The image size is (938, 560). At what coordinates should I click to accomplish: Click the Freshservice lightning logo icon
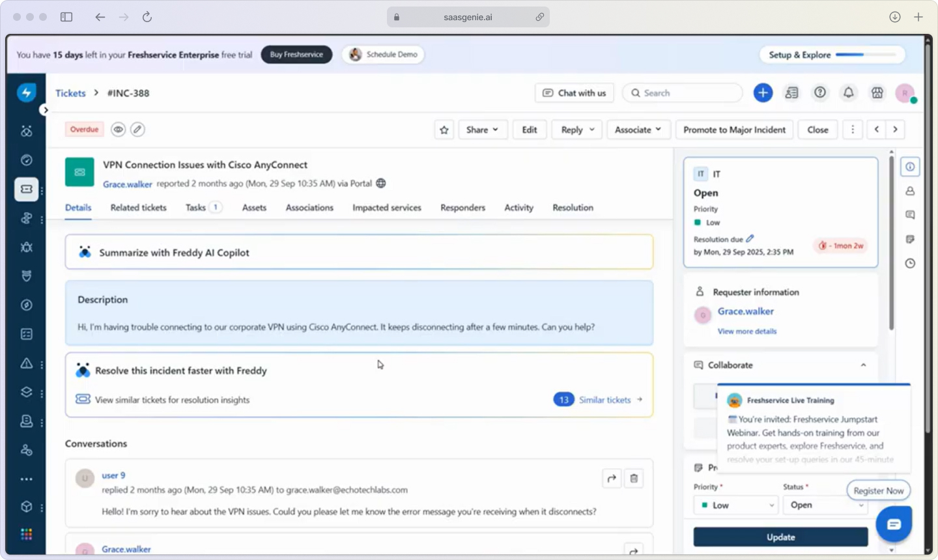[27, 93]
